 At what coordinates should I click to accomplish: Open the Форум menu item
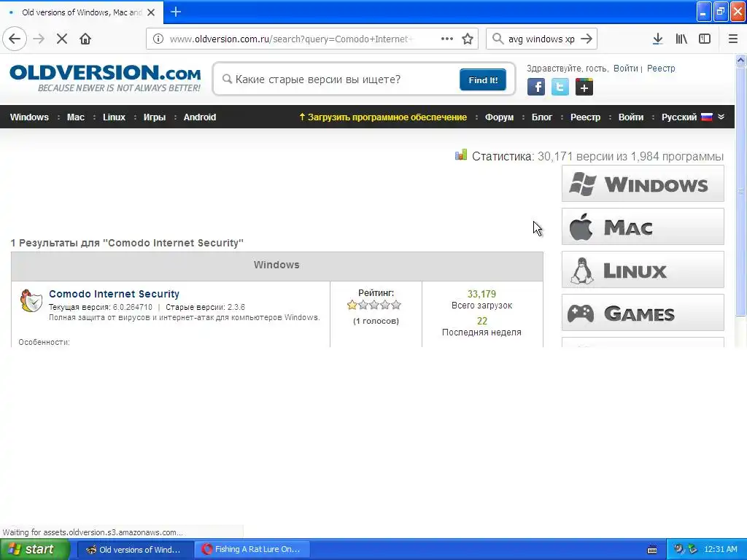(x=499, y=117)
